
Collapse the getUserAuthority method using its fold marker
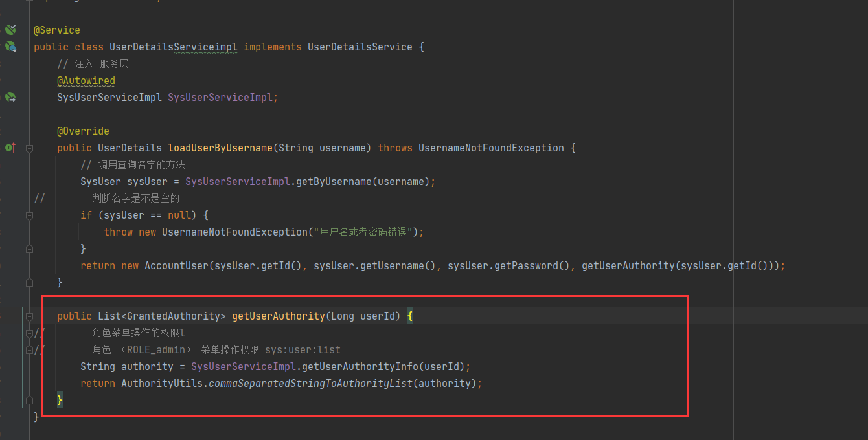(x=29, y=316)
